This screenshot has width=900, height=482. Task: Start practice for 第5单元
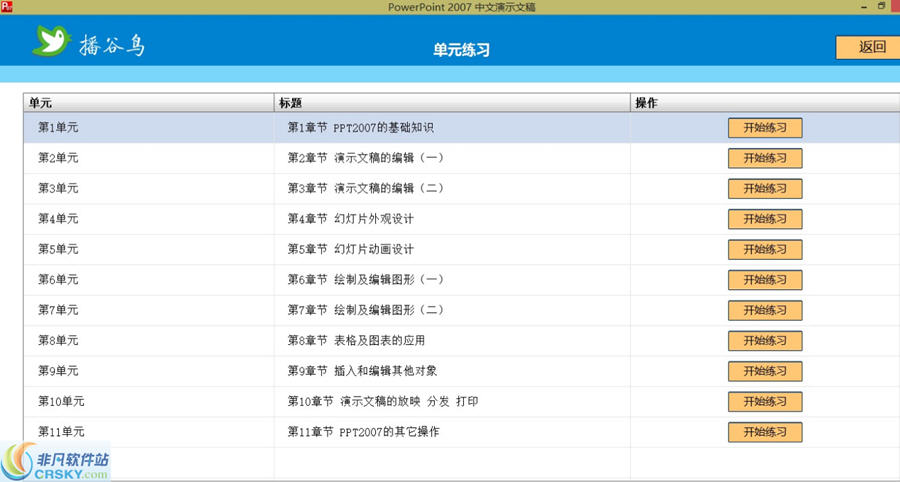pos(765,249)
